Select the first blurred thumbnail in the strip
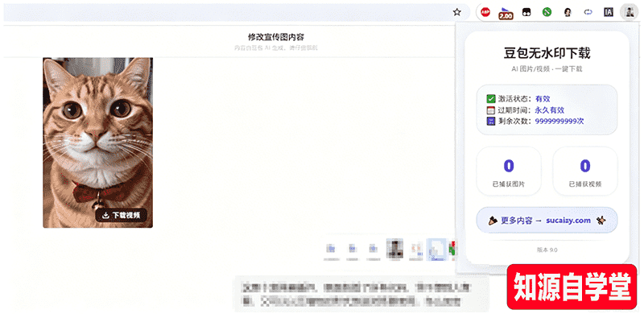Image resolution: width=644 pixels, height=318 pixels. click(331, 250)
